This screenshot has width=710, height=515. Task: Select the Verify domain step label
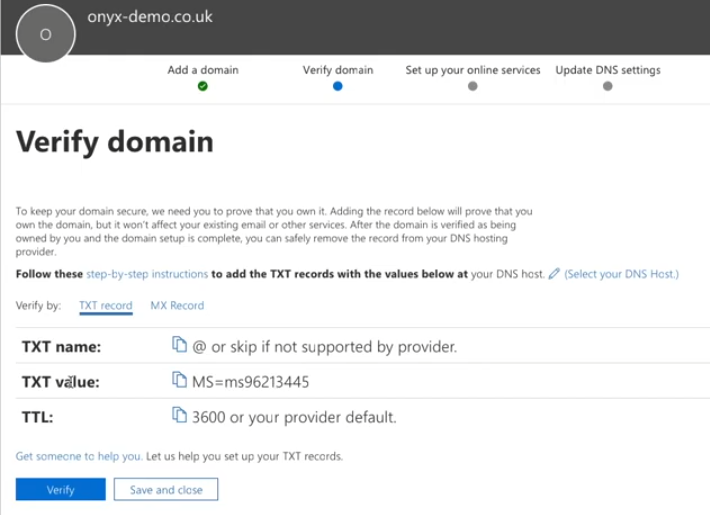tap(338, 70)
